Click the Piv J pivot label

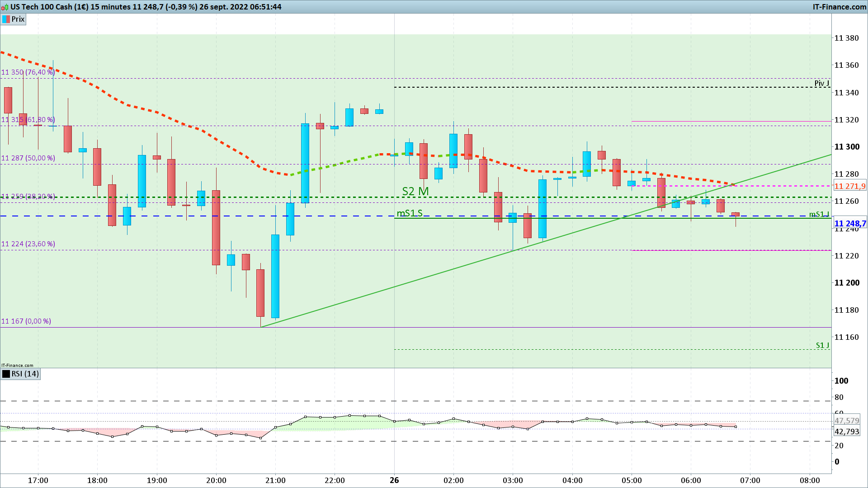(x=821, y=83)
